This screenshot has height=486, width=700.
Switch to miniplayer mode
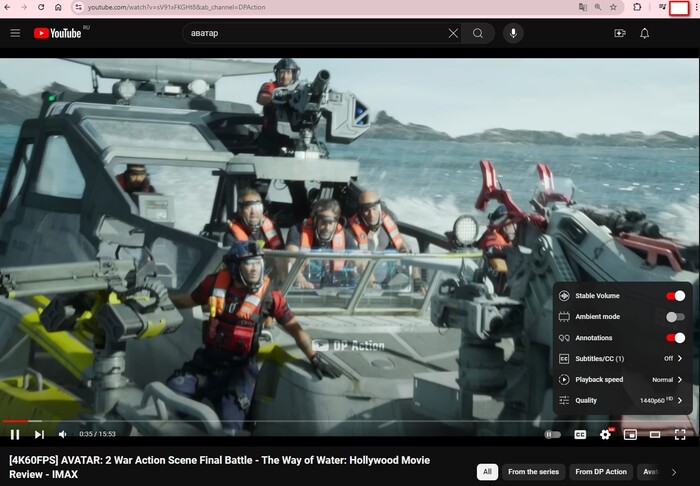point(630,434)
